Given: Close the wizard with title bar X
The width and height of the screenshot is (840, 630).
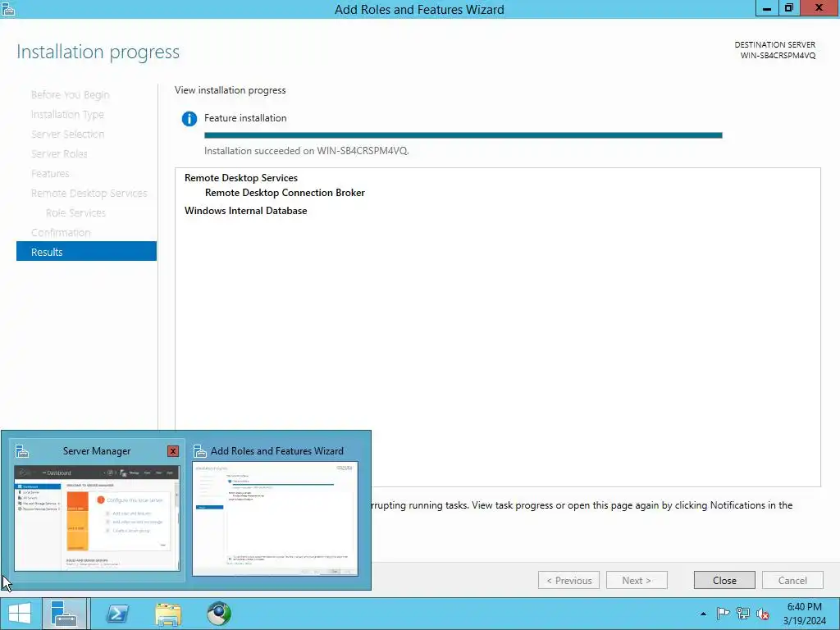Looking at the screenshot, I should tap(819, 8).
